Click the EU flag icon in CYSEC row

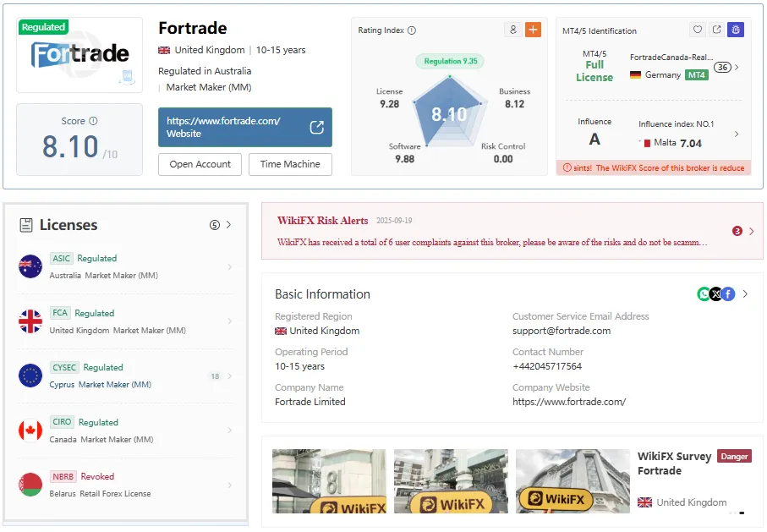30,376
